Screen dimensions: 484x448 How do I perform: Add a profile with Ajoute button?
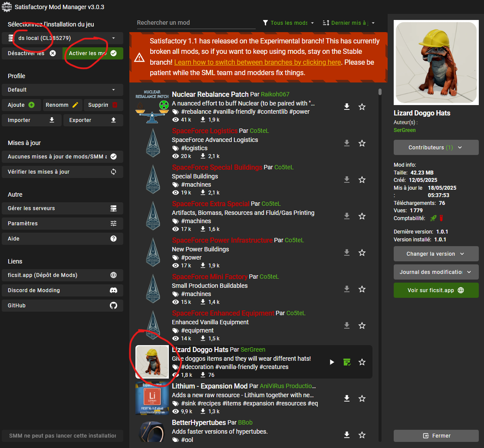pyautogui.click(x=21, y=105)
